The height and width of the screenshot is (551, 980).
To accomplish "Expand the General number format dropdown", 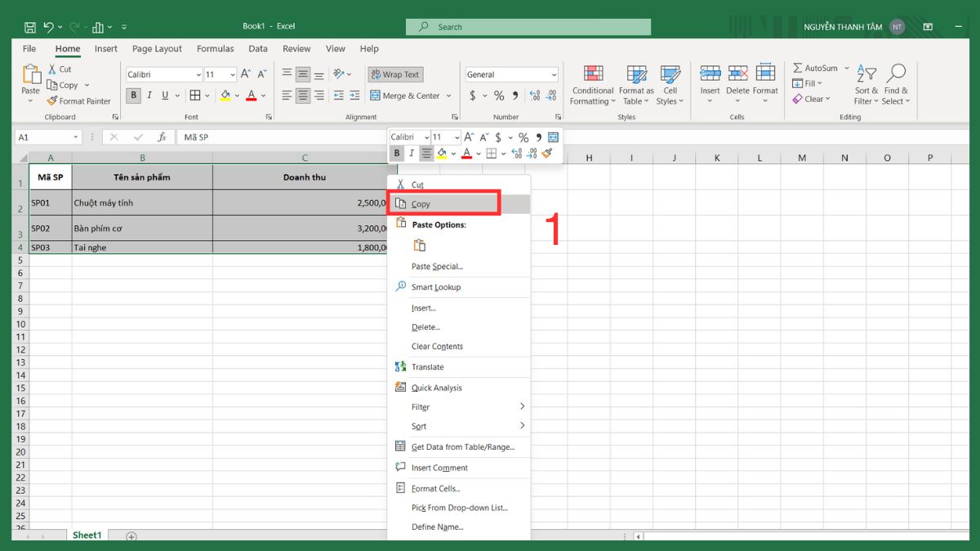I will point(553,74).
